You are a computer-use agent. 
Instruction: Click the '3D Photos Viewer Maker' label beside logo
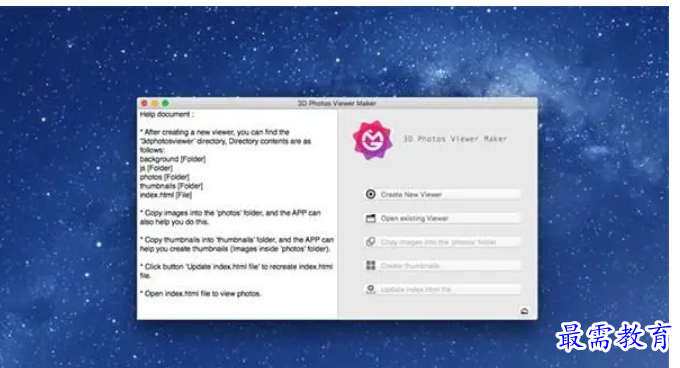coord(455,139)
